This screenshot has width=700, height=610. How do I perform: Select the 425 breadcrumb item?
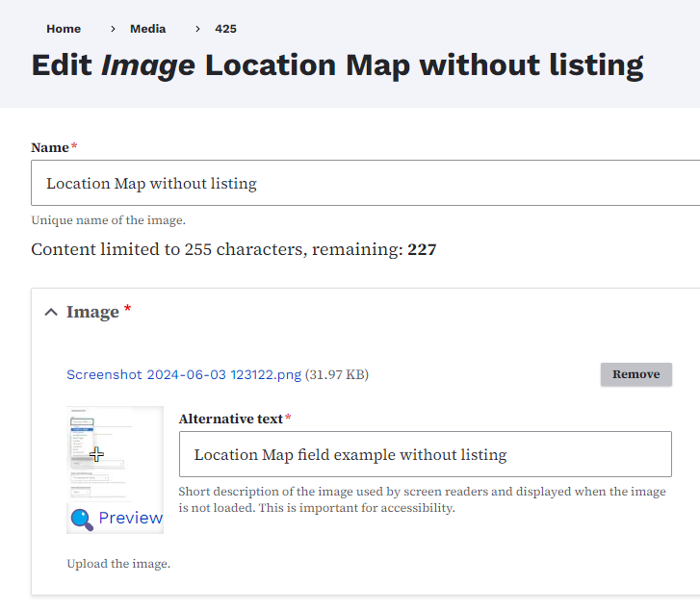coord(225,29)
